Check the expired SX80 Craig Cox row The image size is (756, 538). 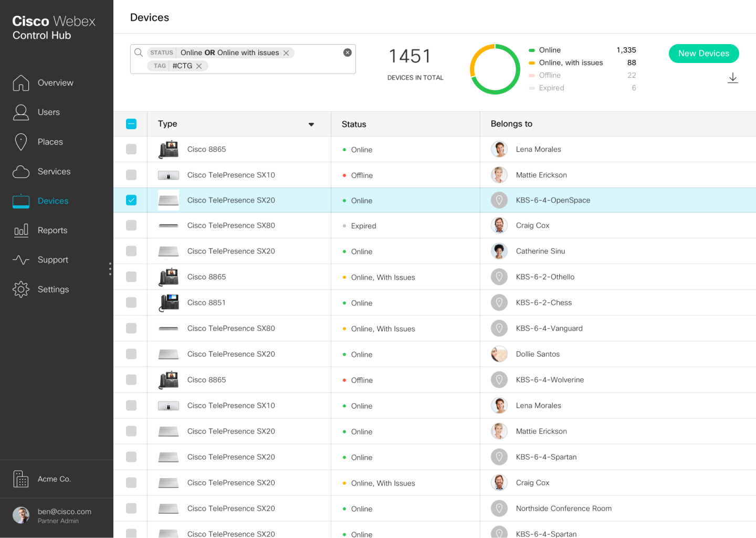point(131,225)
